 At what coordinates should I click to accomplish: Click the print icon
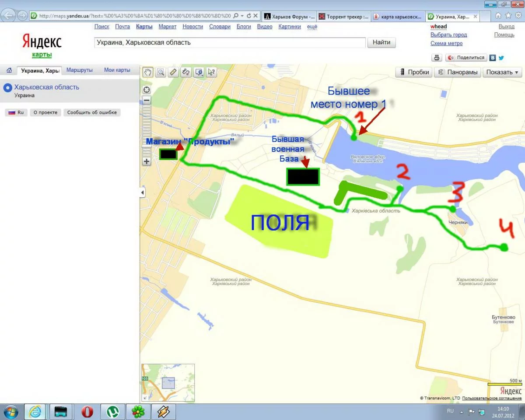437,58
